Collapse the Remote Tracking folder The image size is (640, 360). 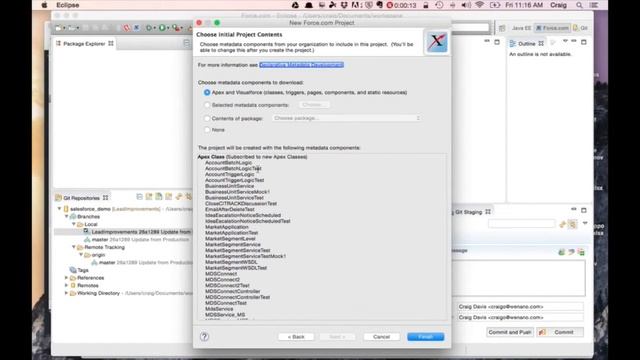pyautogui.click(x=74, y=247)
